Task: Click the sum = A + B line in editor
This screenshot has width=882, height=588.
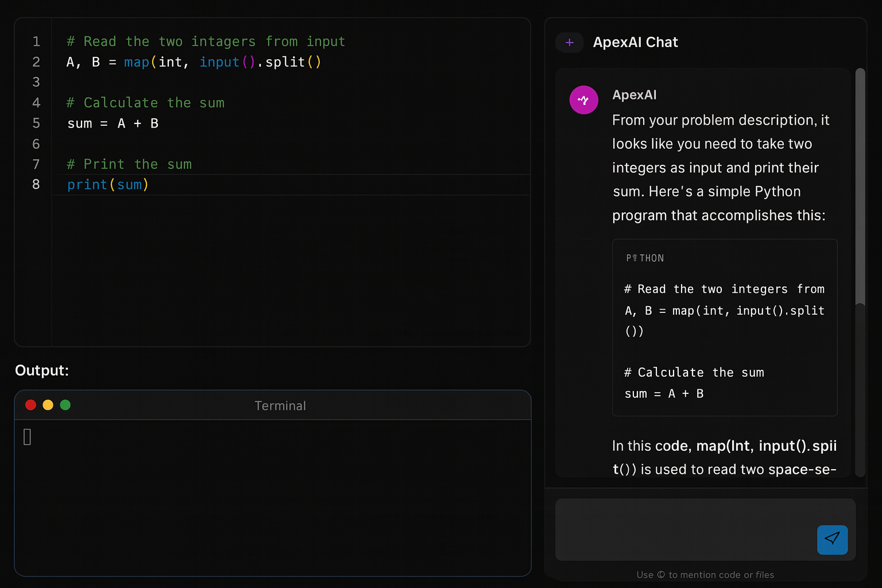Action: point(113,123)
